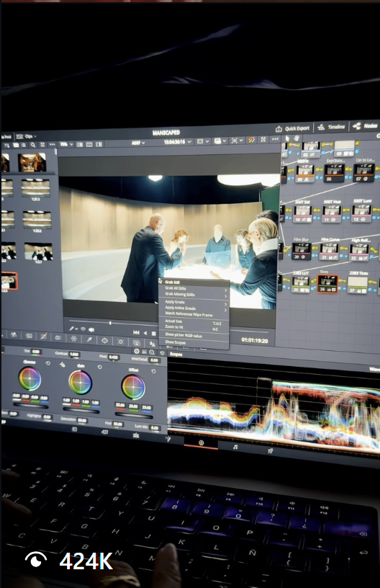Switch to the Fusion page tab
380x588 pixels.
tap(168, 439)
